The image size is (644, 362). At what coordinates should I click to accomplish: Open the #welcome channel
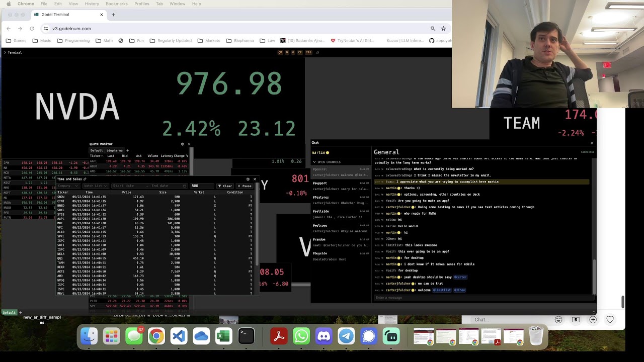tap(341, 228)
